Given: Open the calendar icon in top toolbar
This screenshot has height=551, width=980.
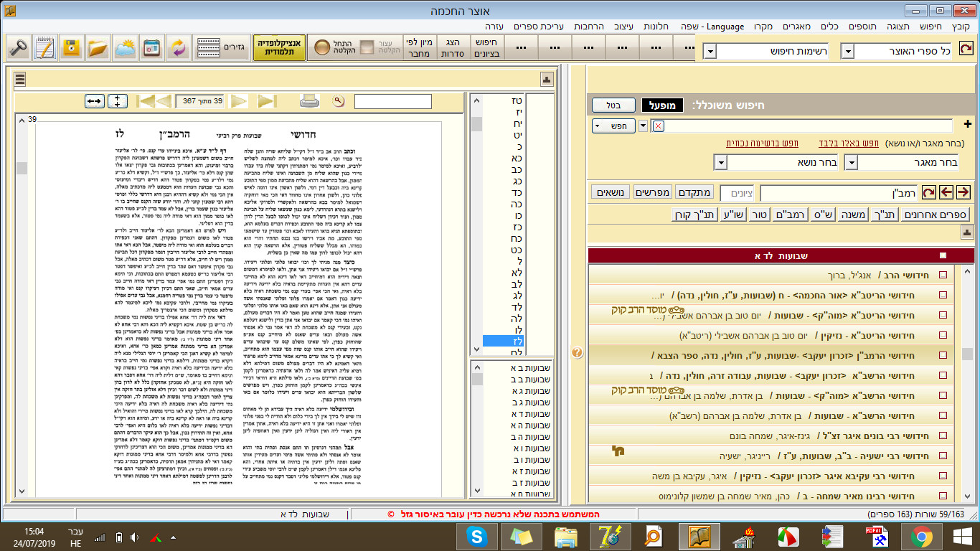Looking at the screenshot, I should 151,48.
